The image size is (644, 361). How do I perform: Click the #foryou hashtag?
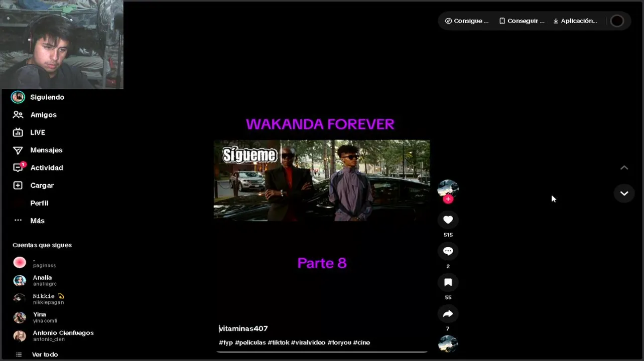click(x=339, y=342)
